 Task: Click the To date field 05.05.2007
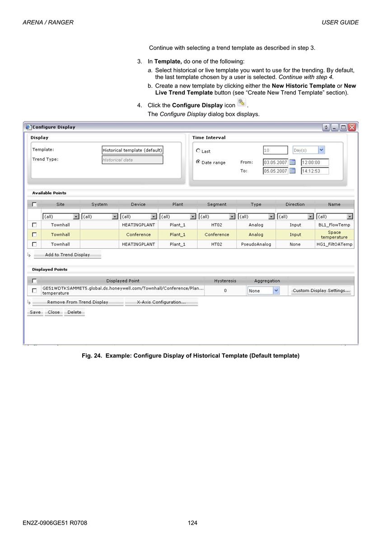pos(275,171)
